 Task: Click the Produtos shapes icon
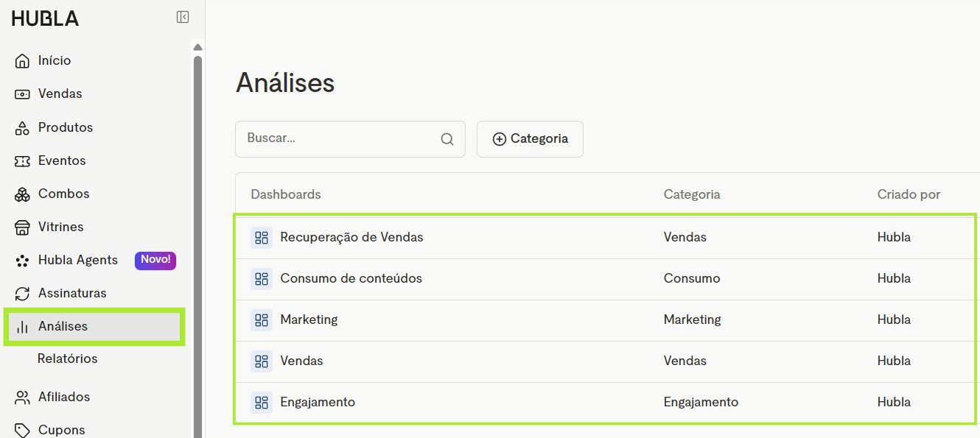tap(22, 127)
